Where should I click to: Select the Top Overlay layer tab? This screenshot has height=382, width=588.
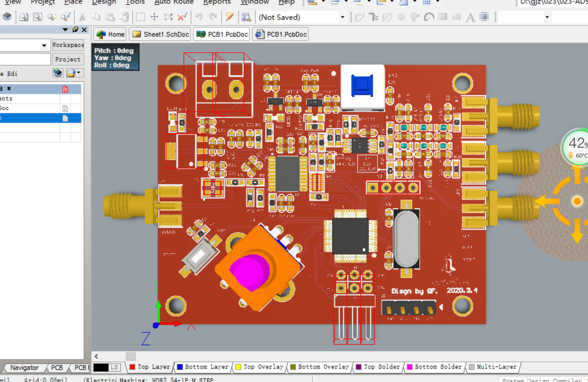coord(260,367)
